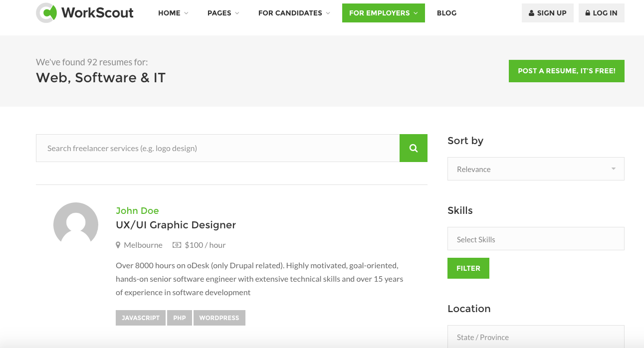
Task: Open John Doe's resume link
Action: tap(137, 210)
